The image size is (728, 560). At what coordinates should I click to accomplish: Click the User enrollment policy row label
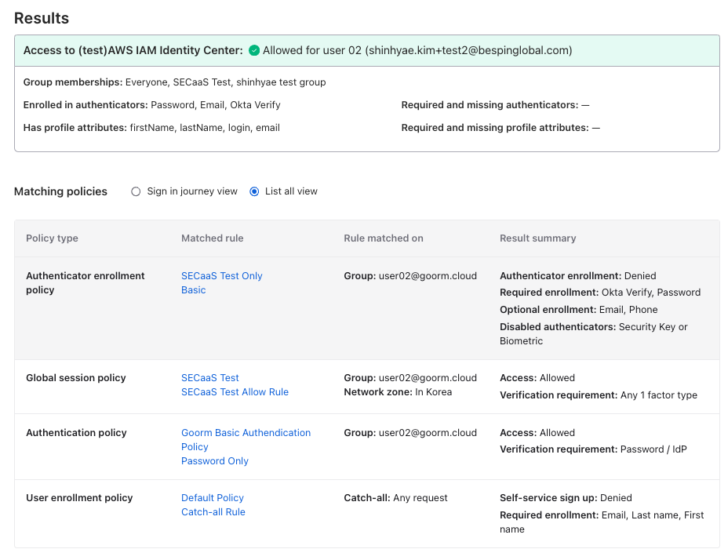(x=79, y=498)
